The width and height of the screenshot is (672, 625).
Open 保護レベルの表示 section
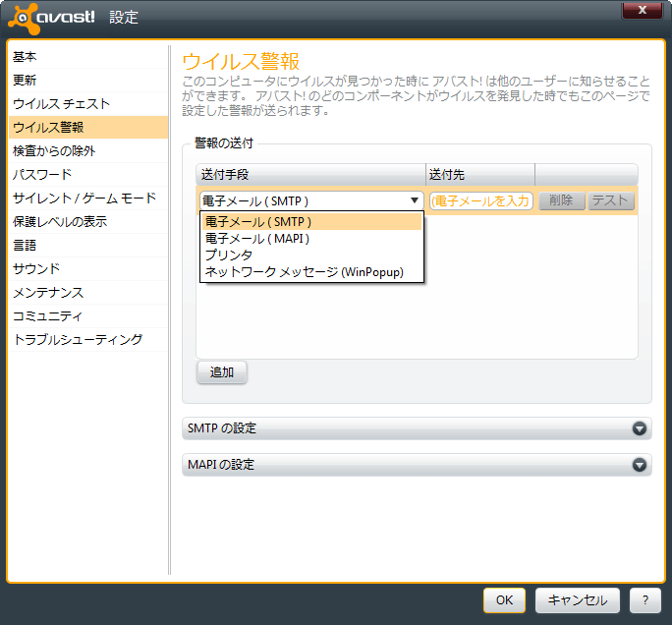(x=88, y=222)
